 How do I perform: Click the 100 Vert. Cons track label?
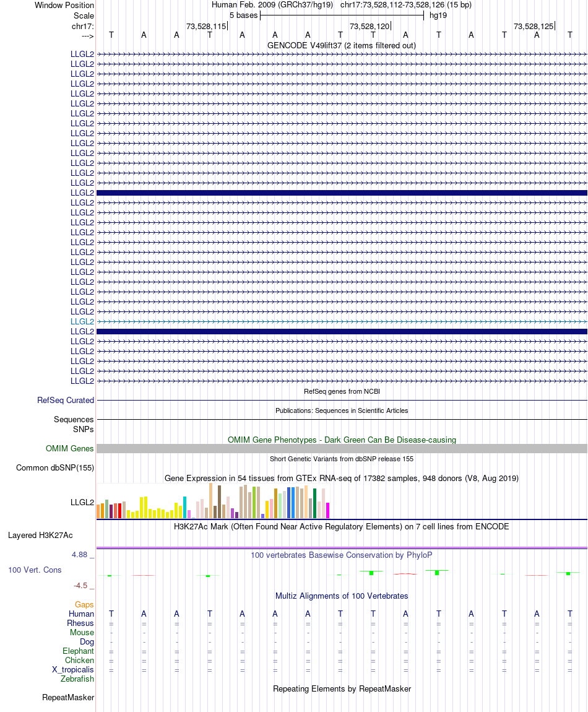coord(35,570)
